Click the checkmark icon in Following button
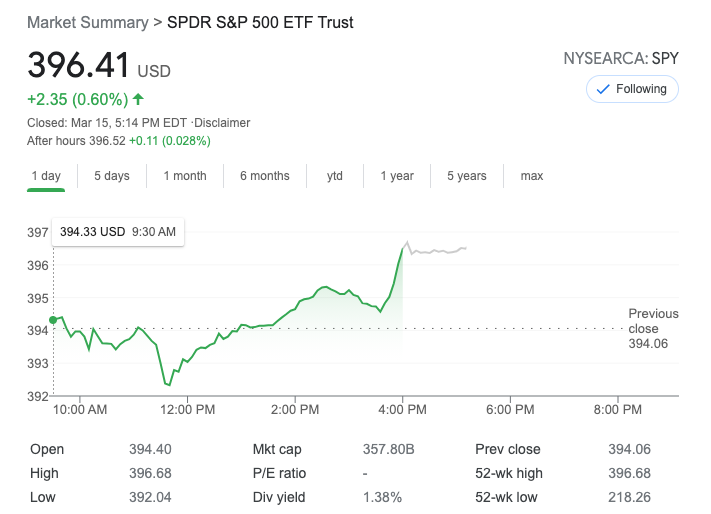The width and height of the screenshot is (711, 514). point(603,89)
